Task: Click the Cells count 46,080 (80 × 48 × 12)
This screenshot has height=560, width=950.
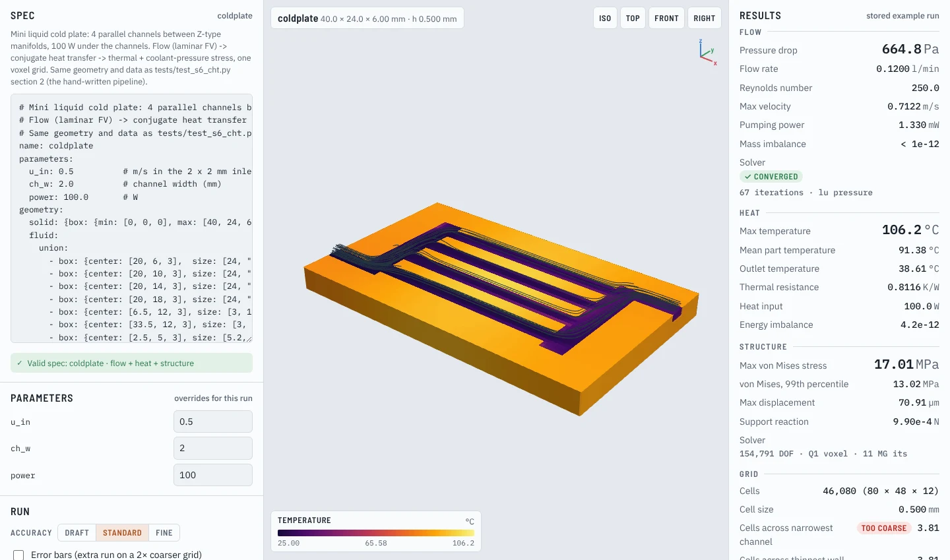Action: tap(881, 491)
